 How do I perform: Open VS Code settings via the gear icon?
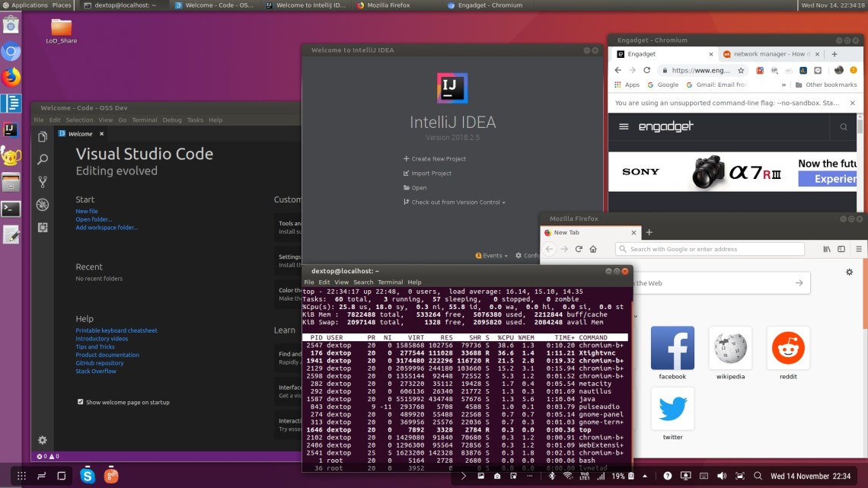pyautogui.click(x=43, y=440)
